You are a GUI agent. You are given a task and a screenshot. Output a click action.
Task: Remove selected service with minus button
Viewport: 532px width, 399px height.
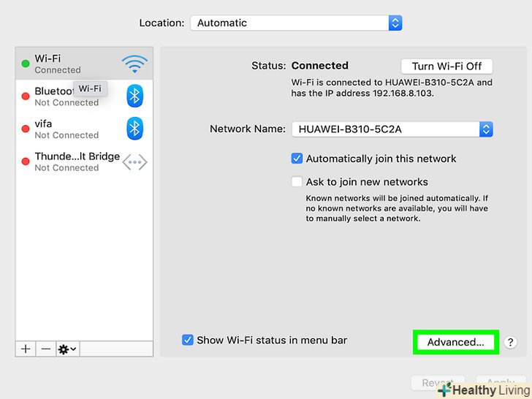click(46, 349)
